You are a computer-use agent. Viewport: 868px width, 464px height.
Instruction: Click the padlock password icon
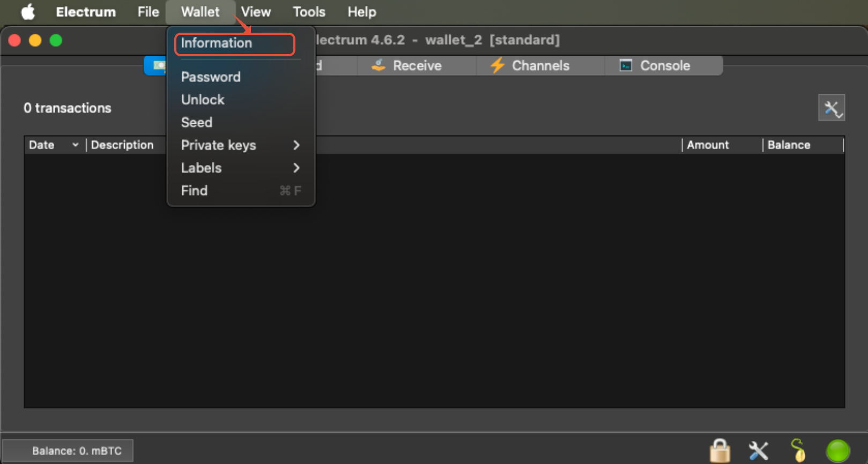tap(720, 451)
